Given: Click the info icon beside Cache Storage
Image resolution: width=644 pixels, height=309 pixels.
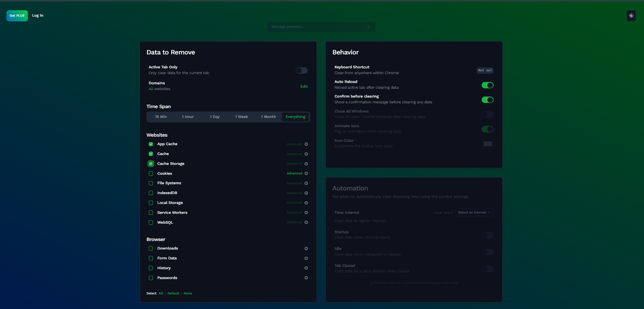Looking at the screenshot, I should pyautogui.click(x=306, y=164).
